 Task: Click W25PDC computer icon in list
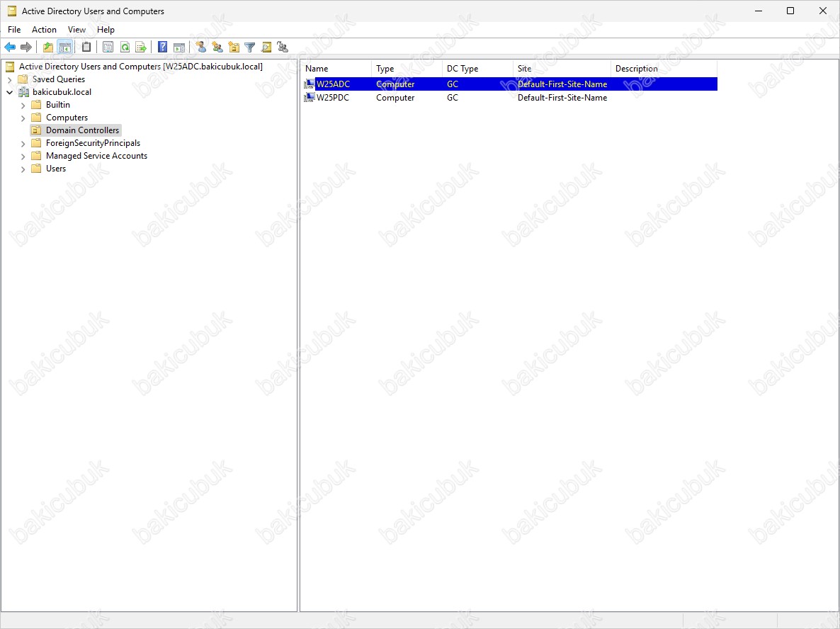coord(310,98)
